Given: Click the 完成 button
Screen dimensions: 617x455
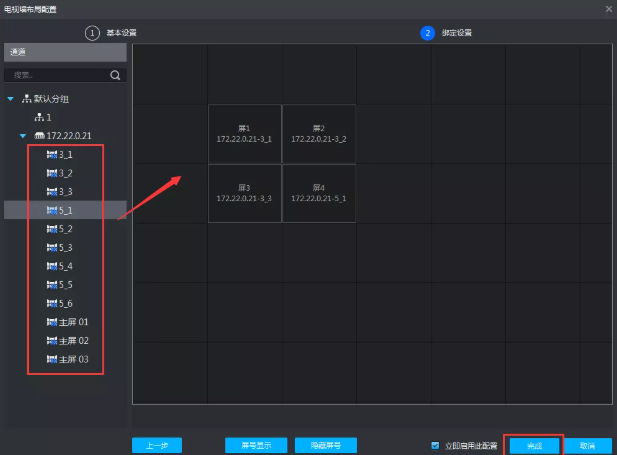Looking at the screenshot, I should pos(534,445).
